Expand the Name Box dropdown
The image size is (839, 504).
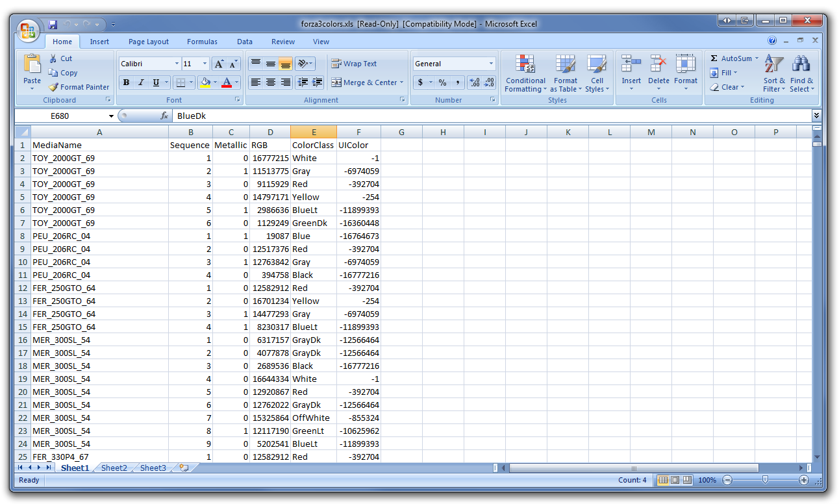(111, 116)
